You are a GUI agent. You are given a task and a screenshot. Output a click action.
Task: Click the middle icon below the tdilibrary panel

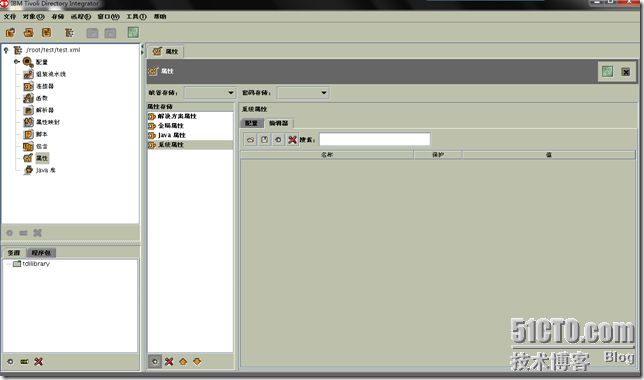point(24,362)
